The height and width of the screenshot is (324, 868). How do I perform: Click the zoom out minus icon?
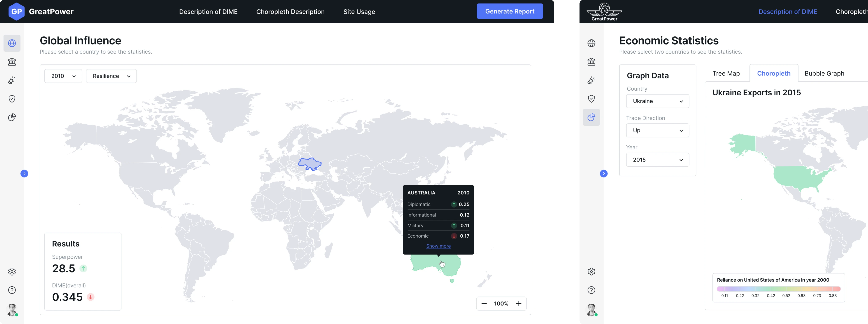coord(484,303)
